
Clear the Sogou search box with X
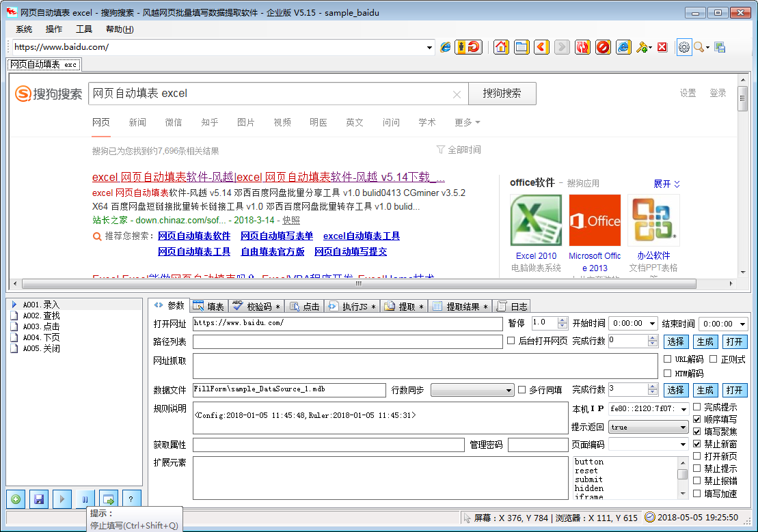click(457, 94)
